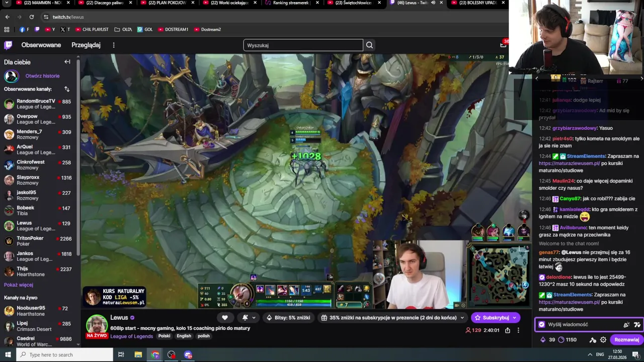The height and width of the screenshot is (362, 644).
Task: Show hidden system tray icons
Action: point(590,355)
